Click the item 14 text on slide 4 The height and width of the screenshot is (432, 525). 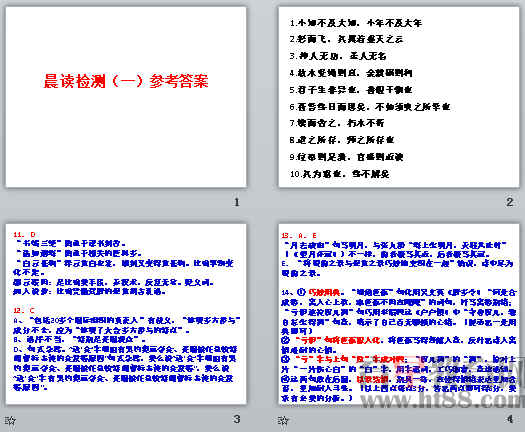[x=398, y=345]
